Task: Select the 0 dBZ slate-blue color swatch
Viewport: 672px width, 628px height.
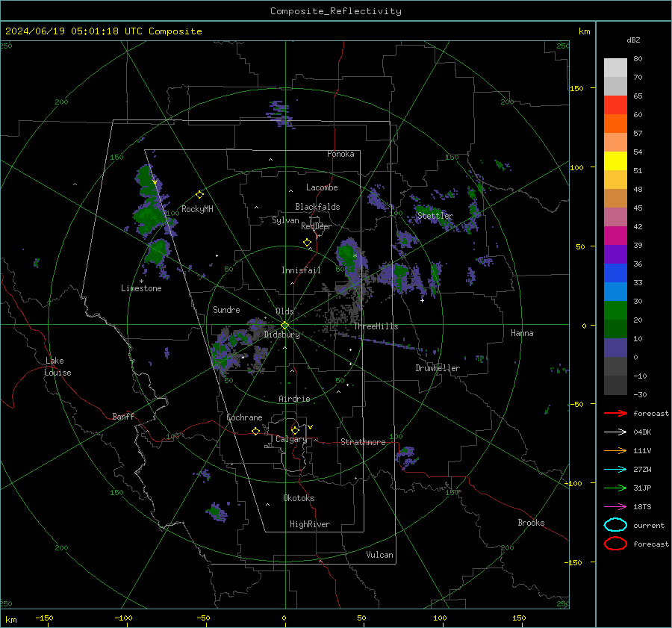Action: (615, 348)
